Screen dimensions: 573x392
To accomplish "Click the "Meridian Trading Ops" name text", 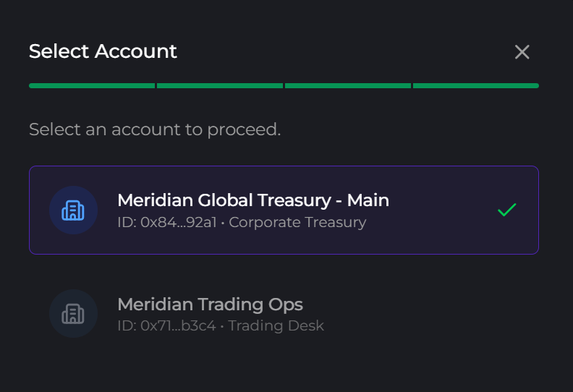I will [x=210, y=304].
